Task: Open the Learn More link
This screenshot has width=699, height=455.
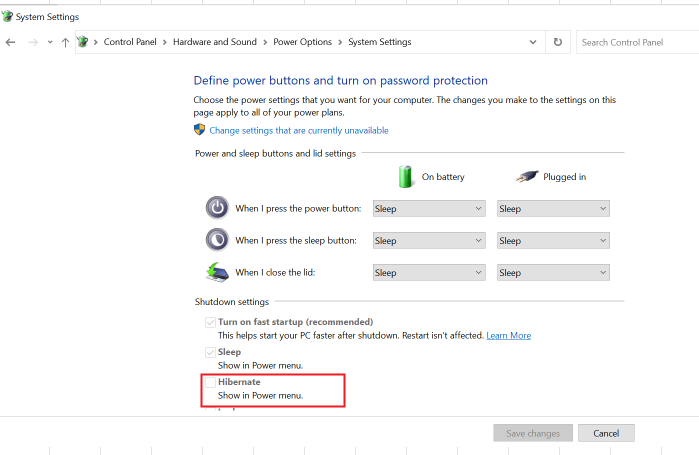Action: (x=508, y=335)
